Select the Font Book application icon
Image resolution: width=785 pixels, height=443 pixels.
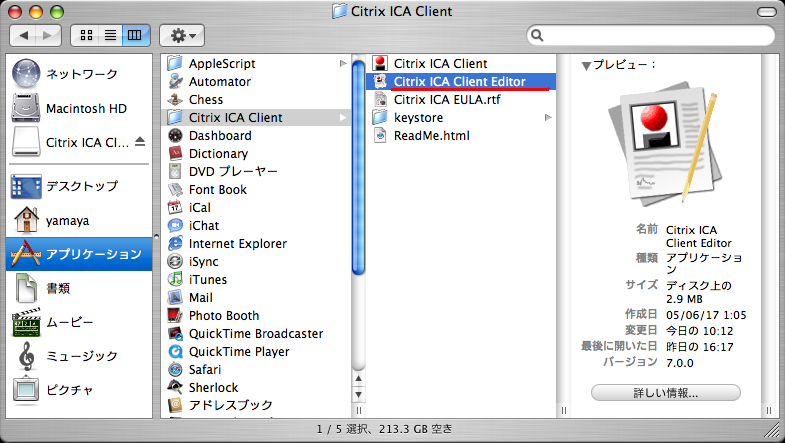175,190
